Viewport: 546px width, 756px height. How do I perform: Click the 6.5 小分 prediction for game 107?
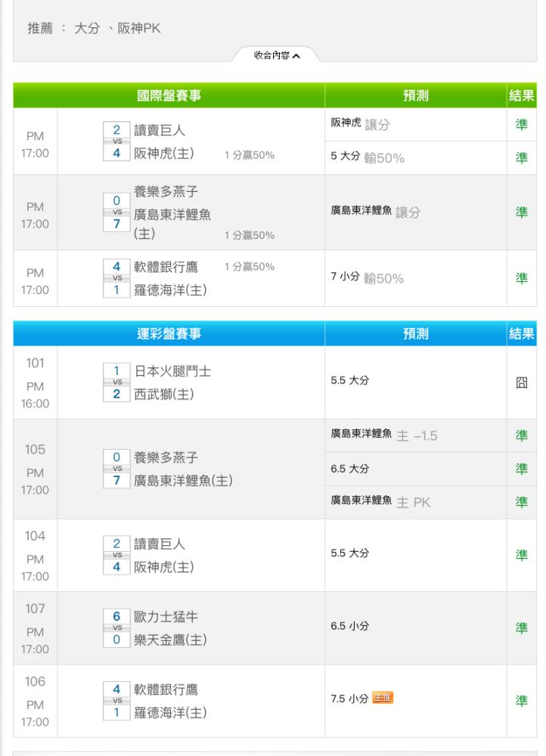click(x=349, y=626)
